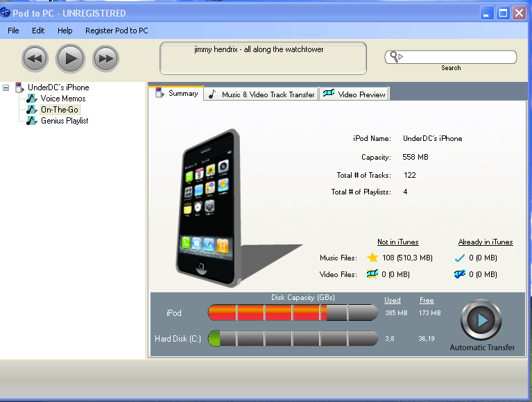Viewport: 532px width, 402px height.
Task: Collapse the UnderDC's iPhone tree node
Action: click(x=6, y=87)
